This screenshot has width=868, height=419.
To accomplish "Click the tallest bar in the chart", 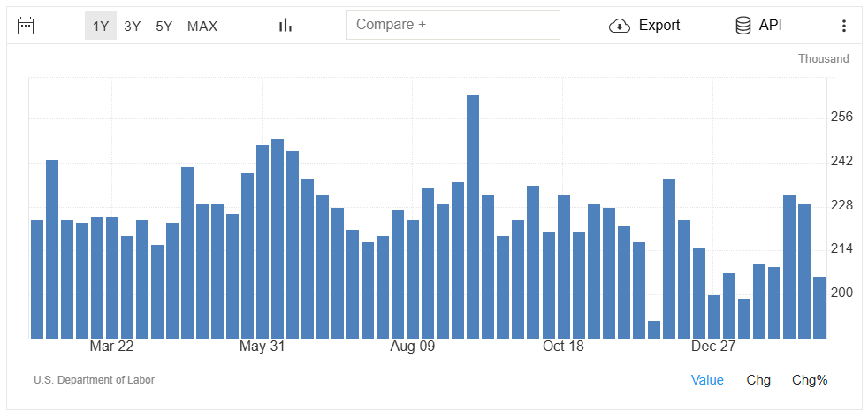I will point(473,217).
